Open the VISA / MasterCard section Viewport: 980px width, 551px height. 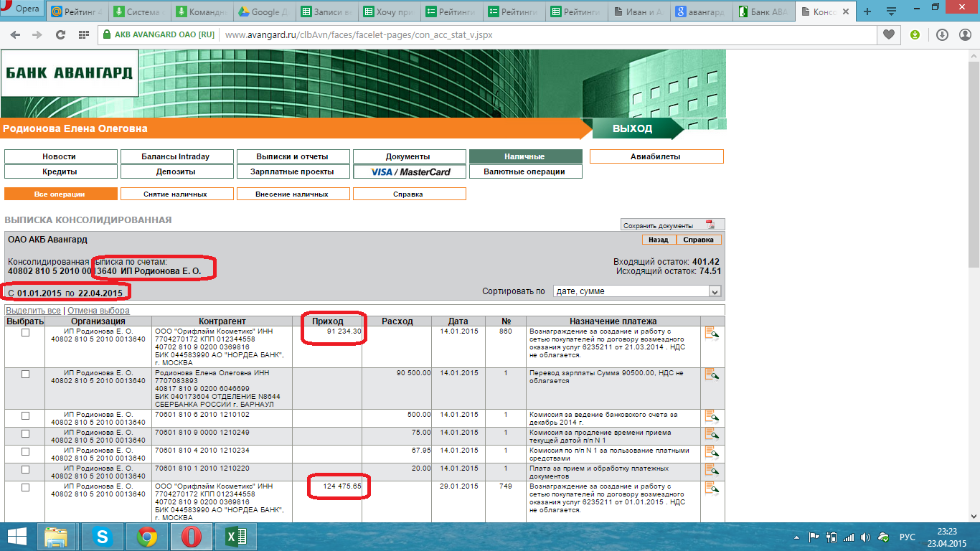tap(410, 172)
